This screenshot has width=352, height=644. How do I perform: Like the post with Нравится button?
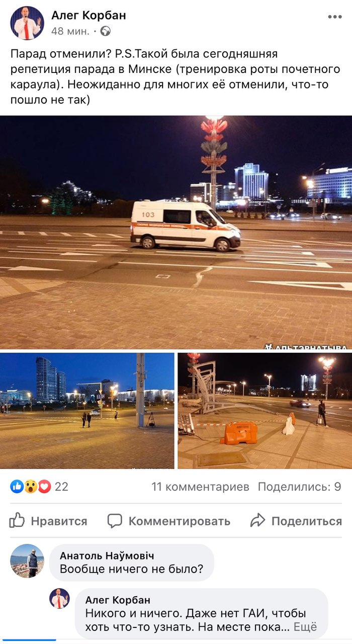48,521
